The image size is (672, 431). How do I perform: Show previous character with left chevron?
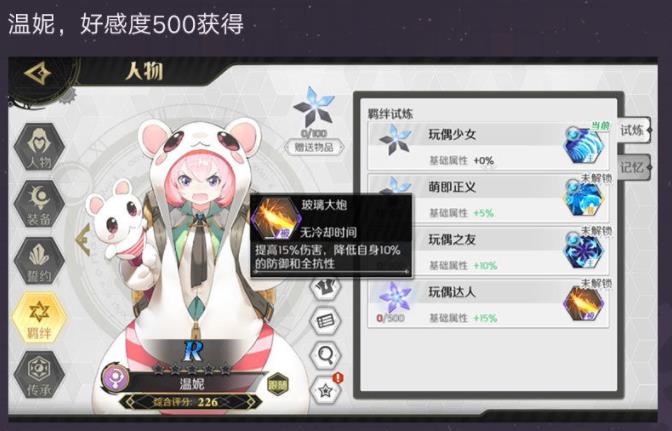click(x=82, y=240)
